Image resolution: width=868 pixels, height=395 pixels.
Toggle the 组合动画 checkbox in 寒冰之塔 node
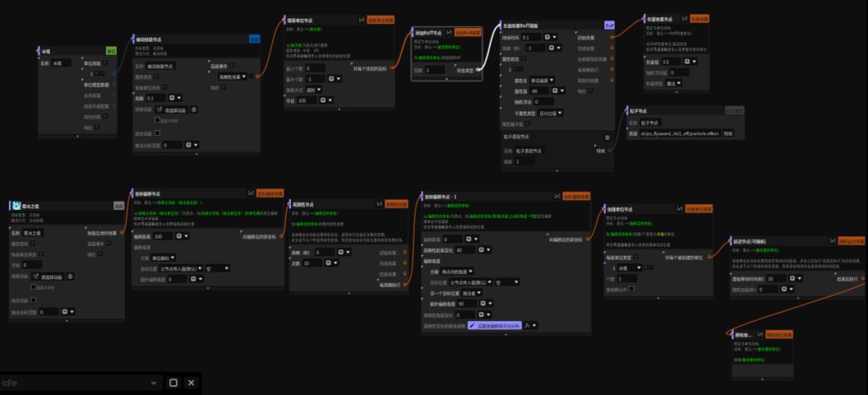click(34, 300)
